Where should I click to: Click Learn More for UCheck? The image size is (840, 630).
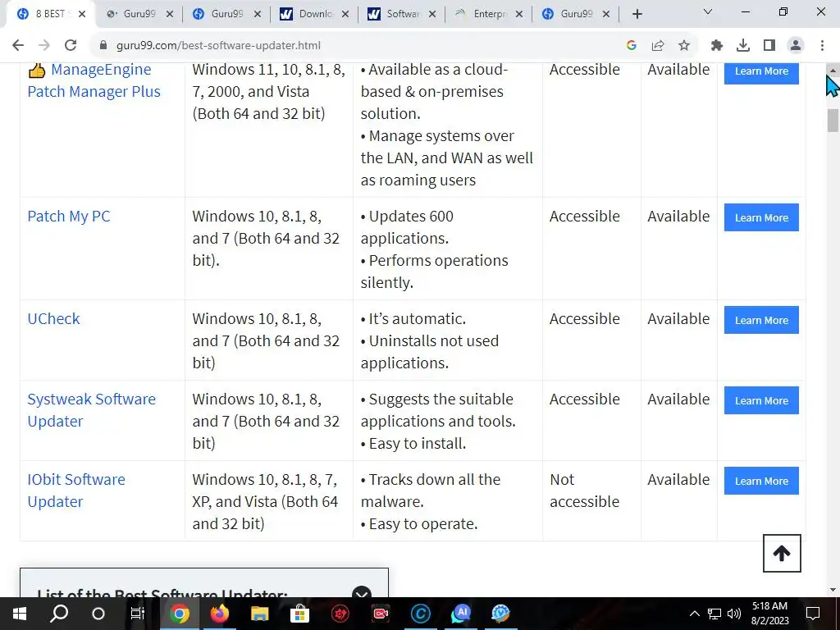coord(761,320)
